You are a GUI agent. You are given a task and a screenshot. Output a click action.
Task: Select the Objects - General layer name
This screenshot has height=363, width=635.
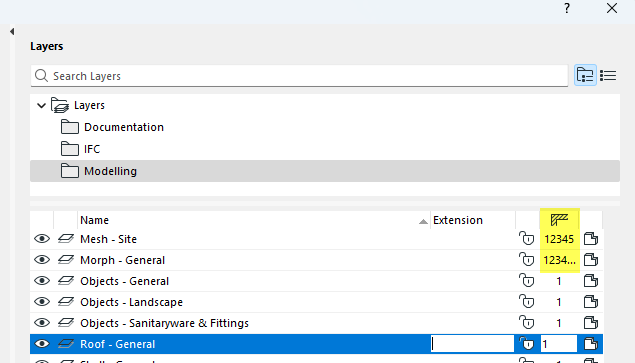124,281
